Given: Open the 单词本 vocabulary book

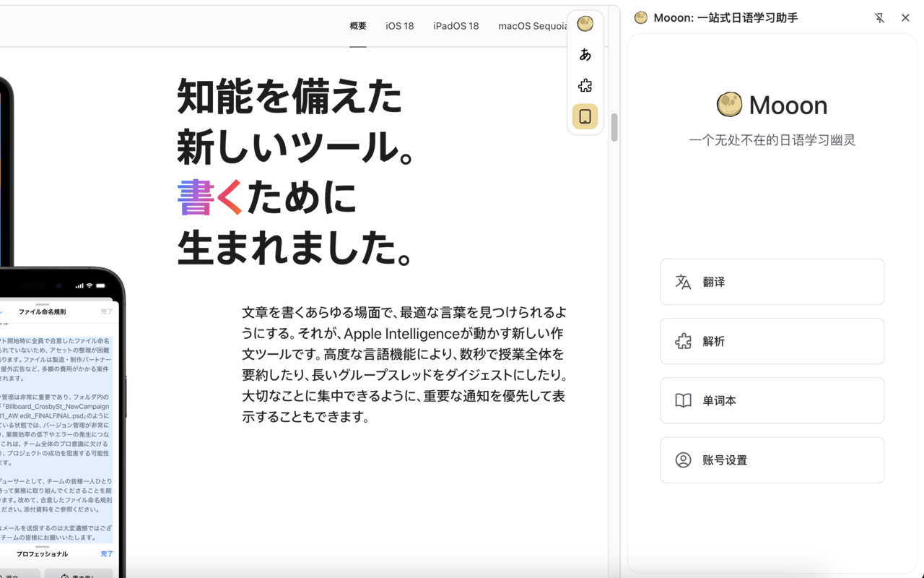Looking at the screenshot, I should click(x=772, y=400).
